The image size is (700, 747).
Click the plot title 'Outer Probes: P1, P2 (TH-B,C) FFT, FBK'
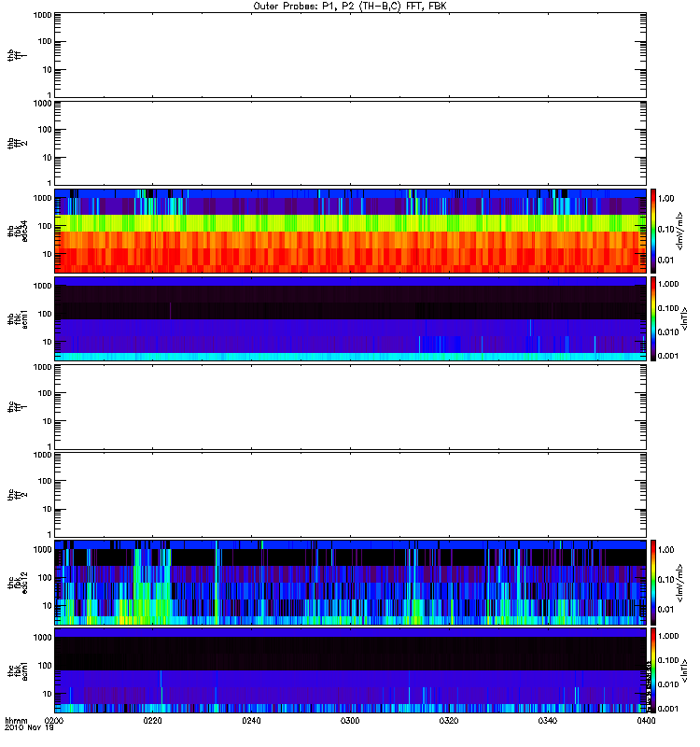coord(350,7)
